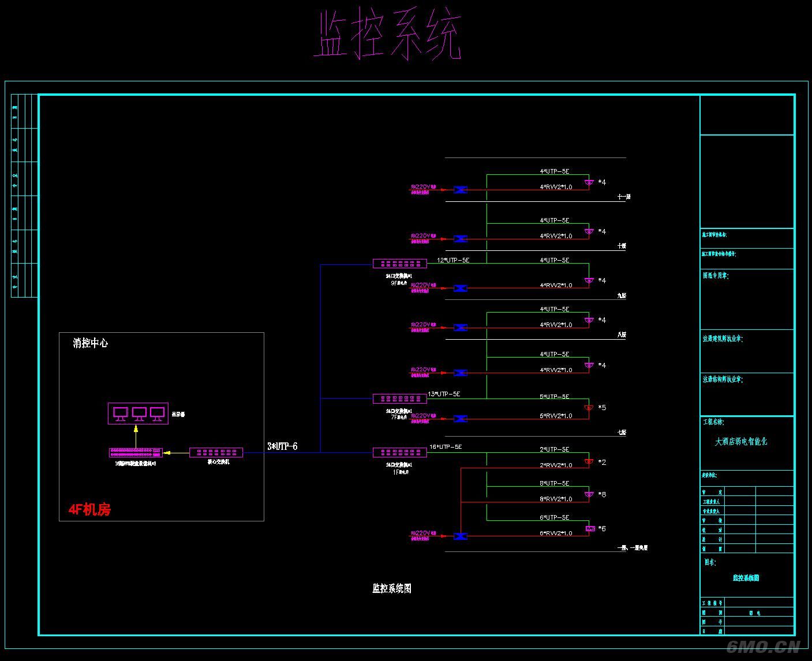
Task: Click the 8*RVV2*1.0 power cable label
Action: 556,499
